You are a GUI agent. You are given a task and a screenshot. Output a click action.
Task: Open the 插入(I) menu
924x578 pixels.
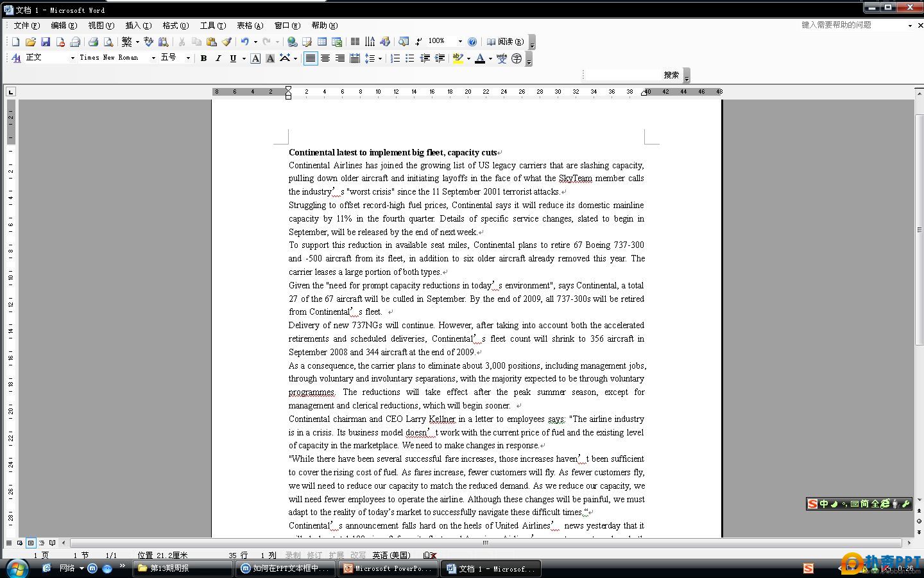138,26
